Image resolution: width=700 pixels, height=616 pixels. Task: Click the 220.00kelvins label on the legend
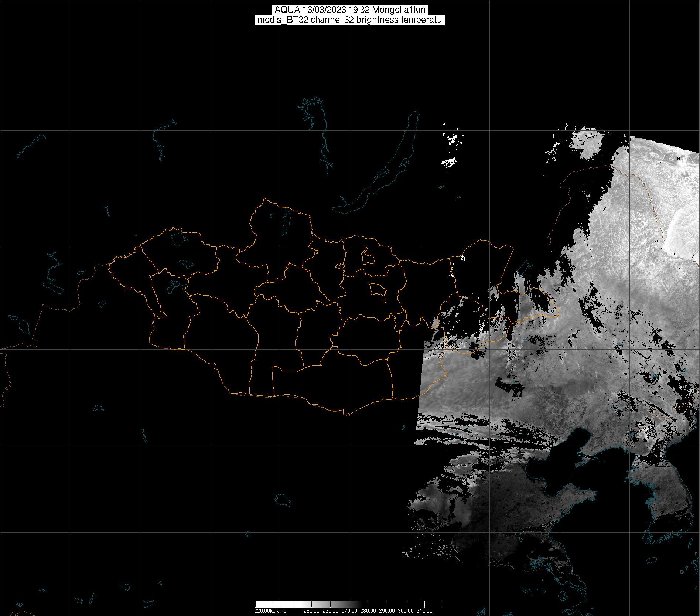point(270,611)
